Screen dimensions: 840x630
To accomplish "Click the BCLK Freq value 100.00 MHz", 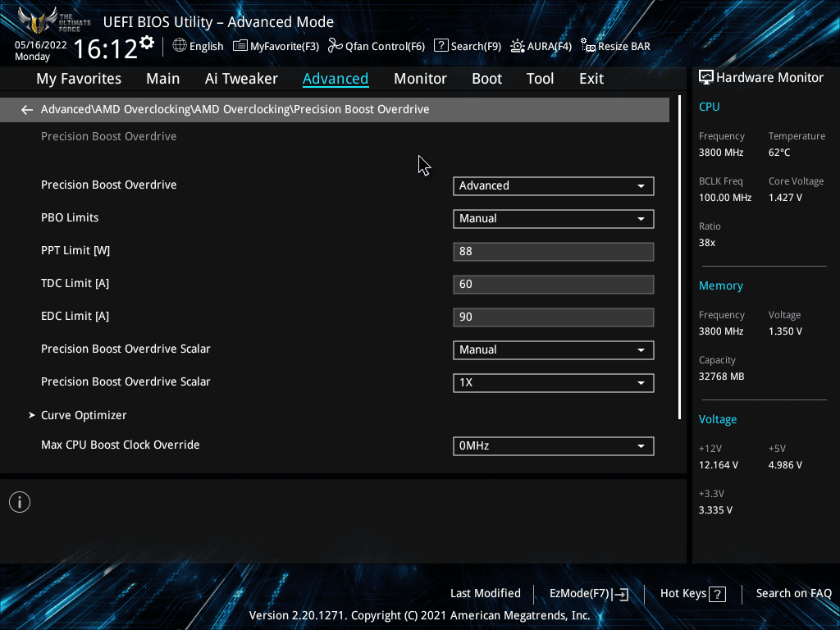I will 725,198.
